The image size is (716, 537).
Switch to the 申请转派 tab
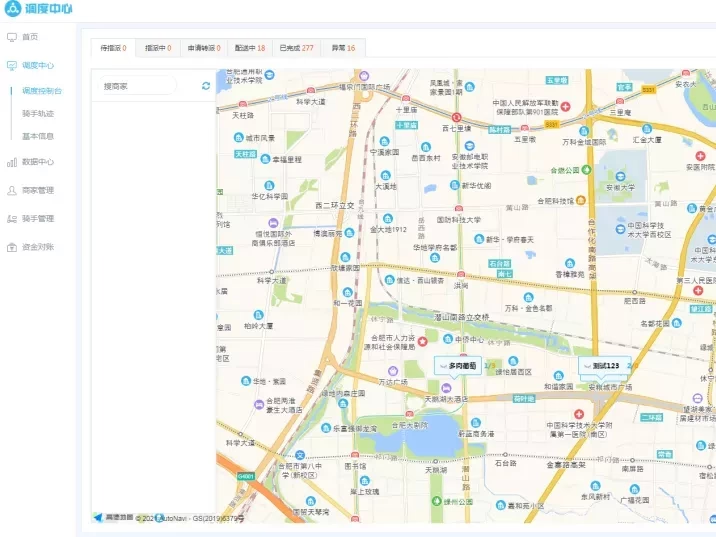point(203,48)
